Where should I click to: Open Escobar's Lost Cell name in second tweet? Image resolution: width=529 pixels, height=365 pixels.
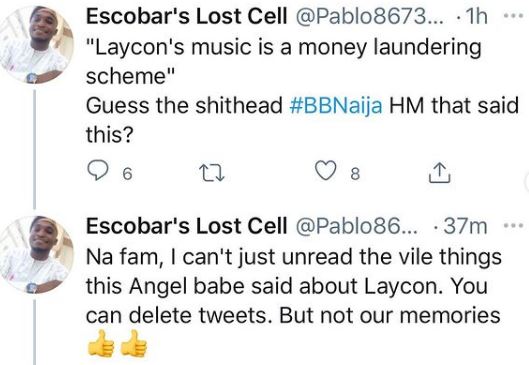pos(187,226)
